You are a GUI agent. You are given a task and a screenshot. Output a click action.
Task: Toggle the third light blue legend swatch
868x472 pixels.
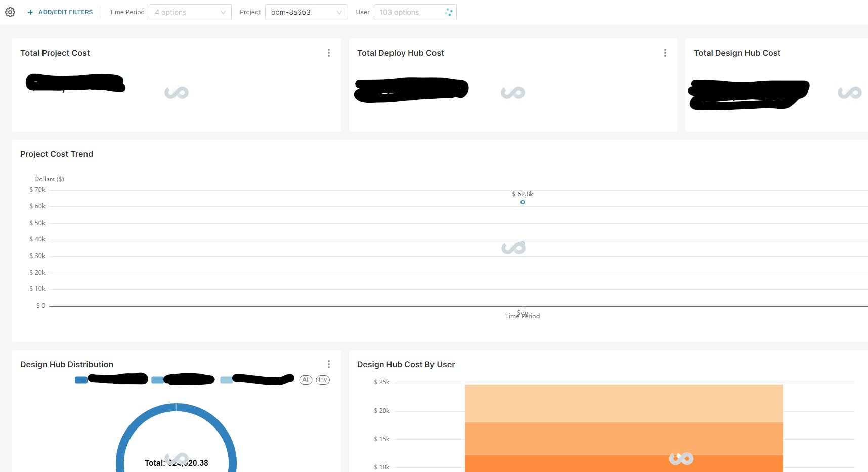[x=227, y=380]
